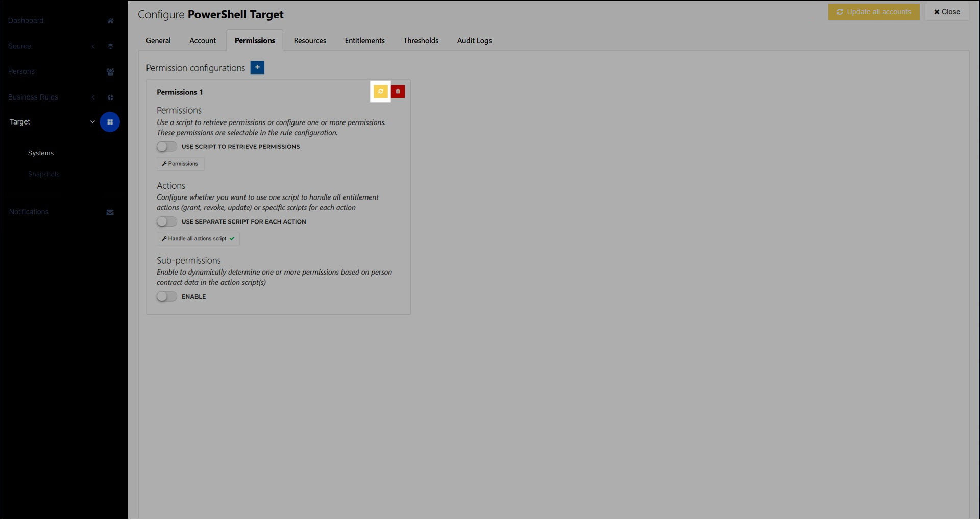Open Snapshots under Target
The width and height of the screenshot is (980, 520).
44,175
